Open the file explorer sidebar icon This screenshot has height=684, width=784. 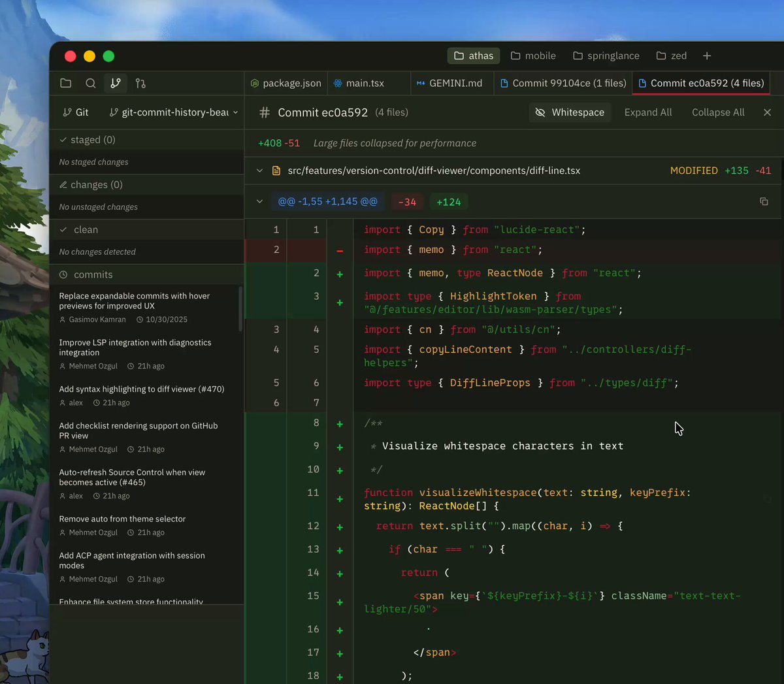65,84
